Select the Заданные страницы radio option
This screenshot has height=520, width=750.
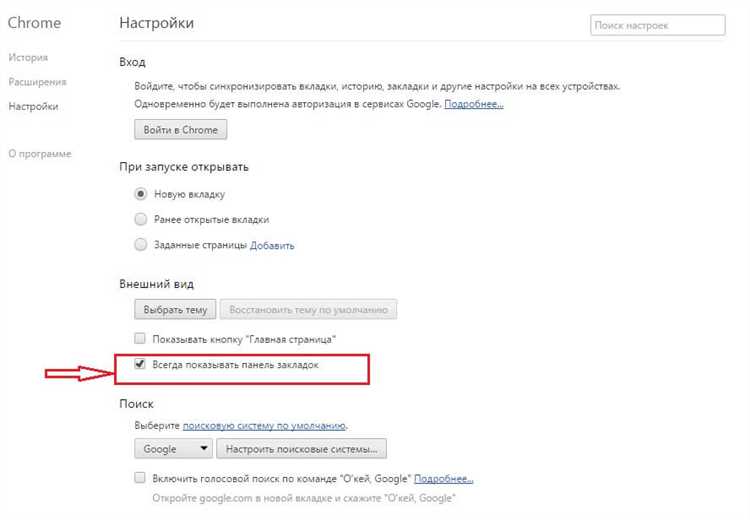(x=140, y=244)
